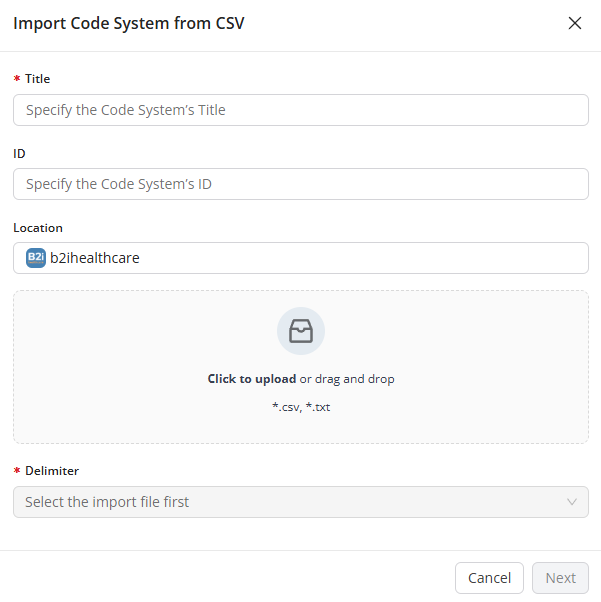The width and height of the screenshot is (601, 602).
Task: Click into the Code System's ID field
Action: [300, 184]
